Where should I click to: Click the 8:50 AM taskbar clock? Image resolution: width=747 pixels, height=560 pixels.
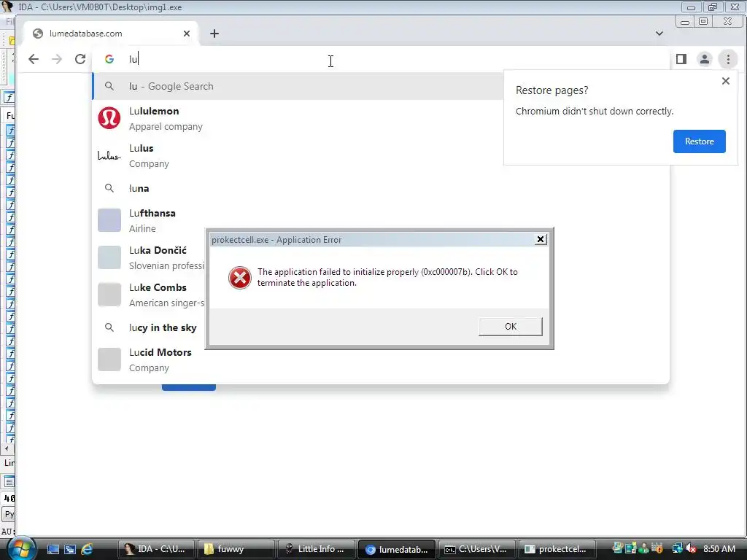coord(719,549)
